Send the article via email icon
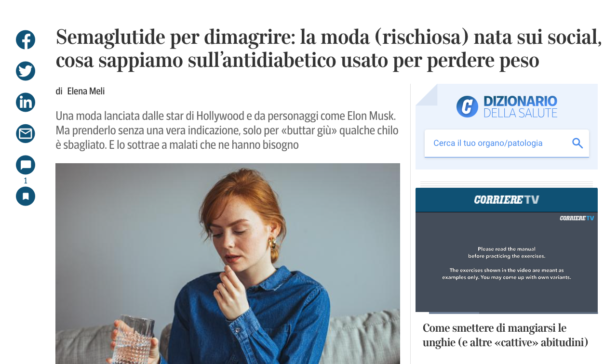Viewport: 604px width, 364px height. click(x=26, y=134)
